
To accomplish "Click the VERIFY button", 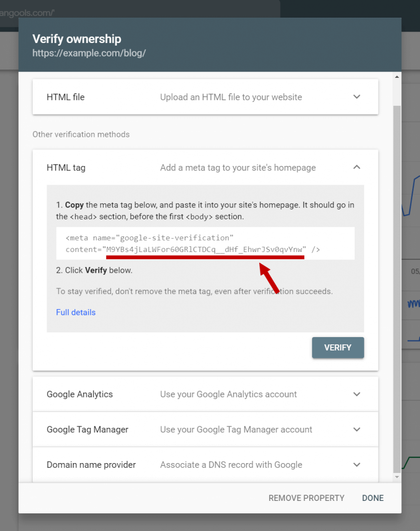I will click(x=338, y=347).
